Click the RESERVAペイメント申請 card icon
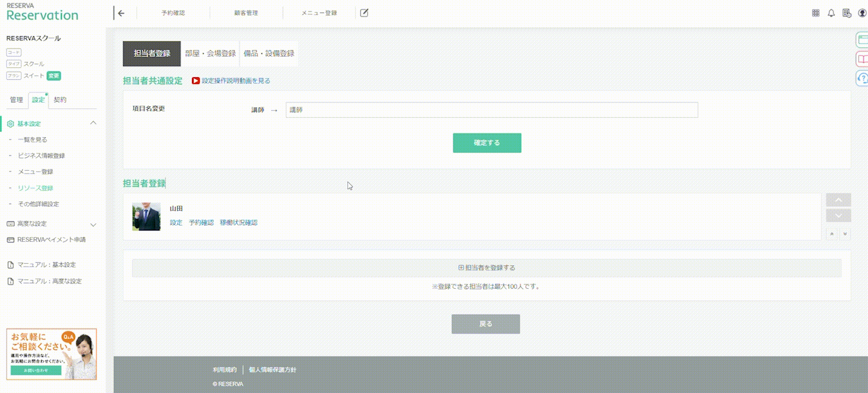The height and width of the screenshot is (393, 868). pos(10,240)
